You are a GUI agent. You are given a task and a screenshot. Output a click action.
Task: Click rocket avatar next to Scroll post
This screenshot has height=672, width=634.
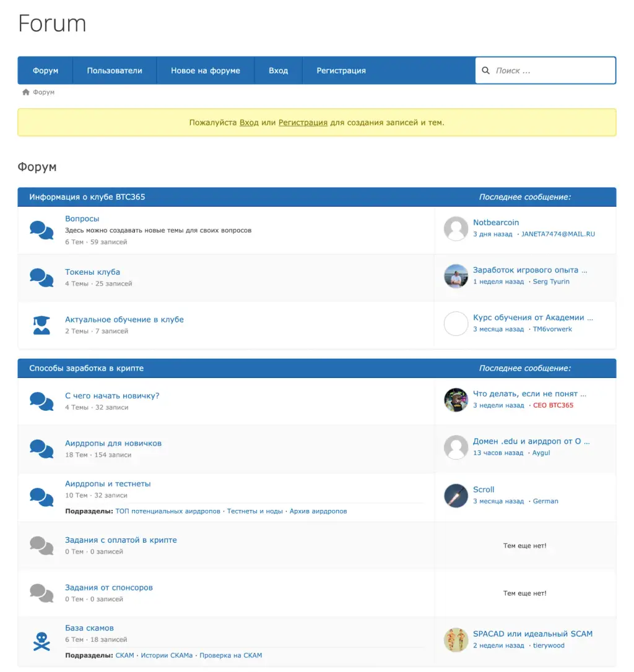pos(456,496)
